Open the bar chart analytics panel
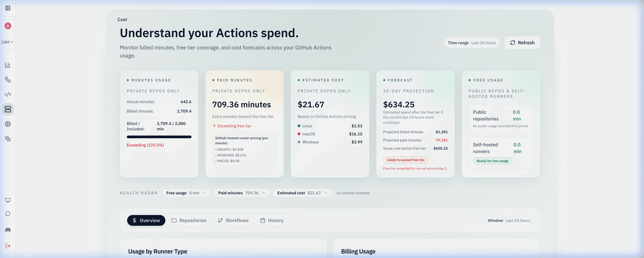The height and width of the screenshot is (258, 644). 8,65
